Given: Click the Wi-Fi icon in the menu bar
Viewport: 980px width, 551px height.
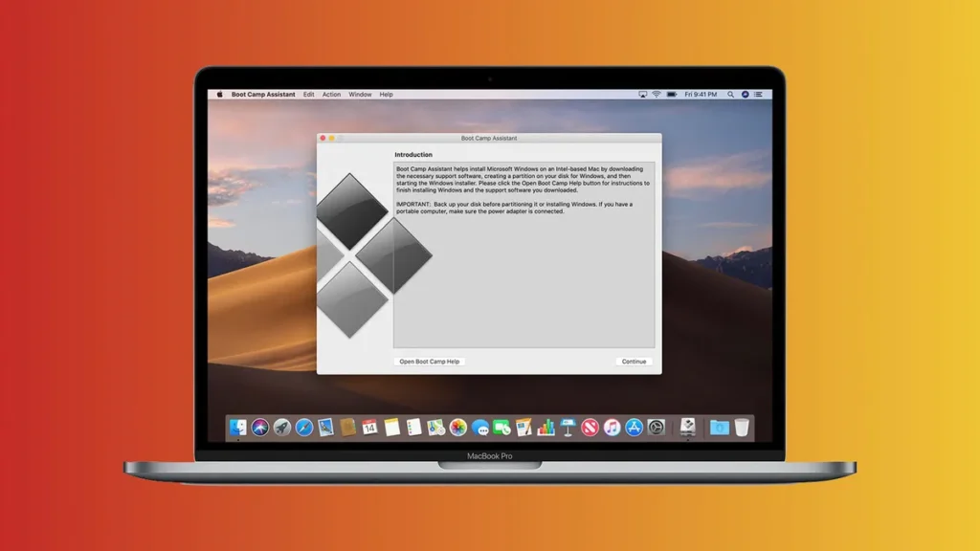Looking at the screenshot, I should tap(657, 94).
